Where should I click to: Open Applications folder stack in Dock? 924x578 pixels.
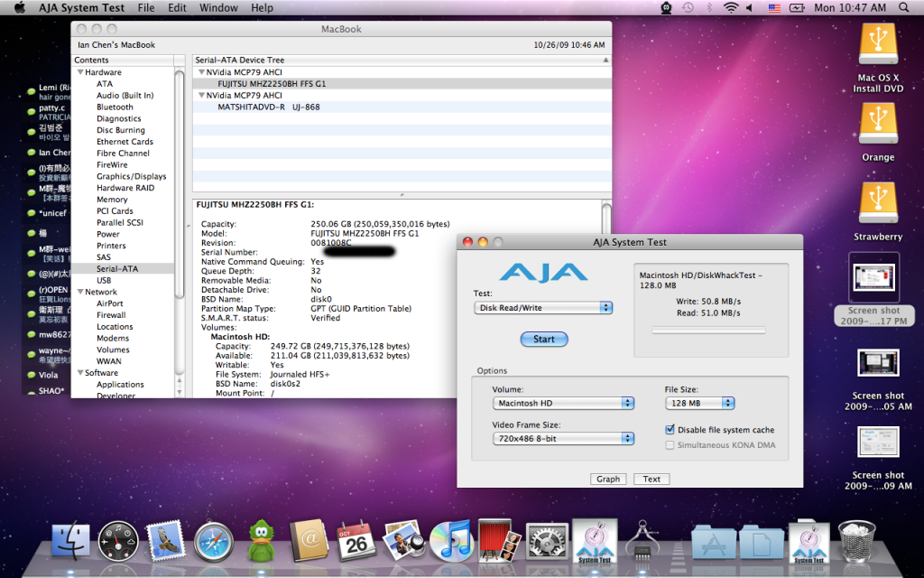click(713, 542)
